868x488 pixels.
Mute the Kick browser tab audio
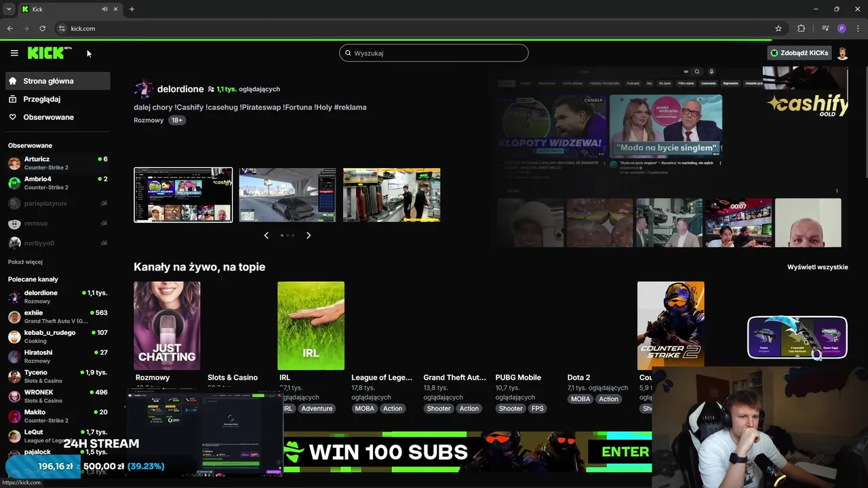pyautogui.click(x=104, y=9)
